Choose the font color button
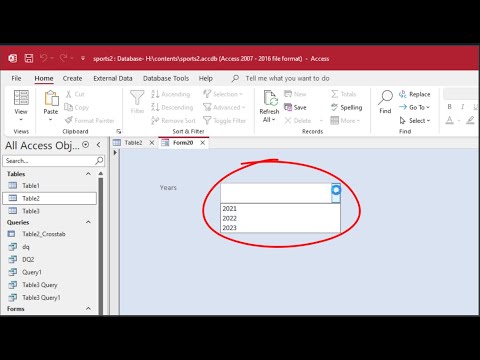 click(449, 120)
